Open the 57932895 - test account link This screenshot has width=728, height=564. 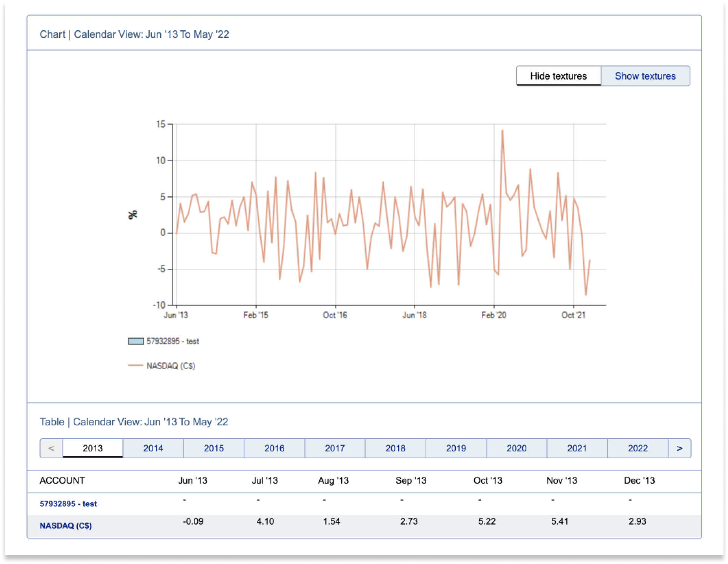click(x=68, y=504)
